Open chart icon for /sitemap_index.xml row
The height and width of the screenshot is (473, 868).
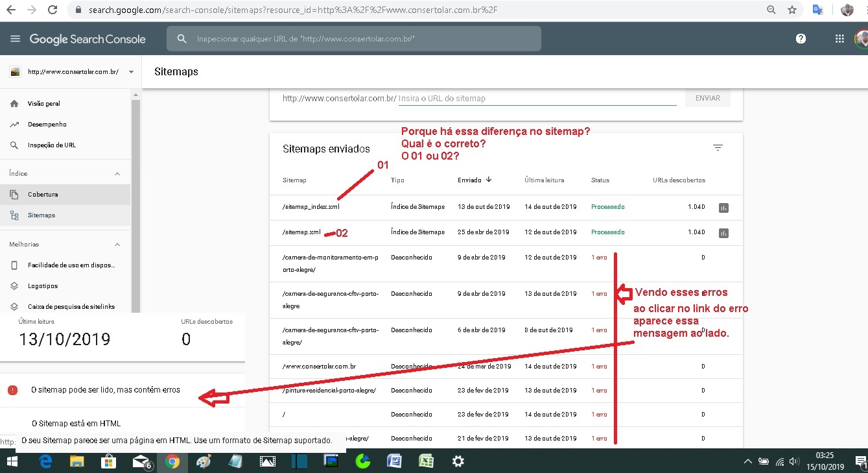pos(723,208)
